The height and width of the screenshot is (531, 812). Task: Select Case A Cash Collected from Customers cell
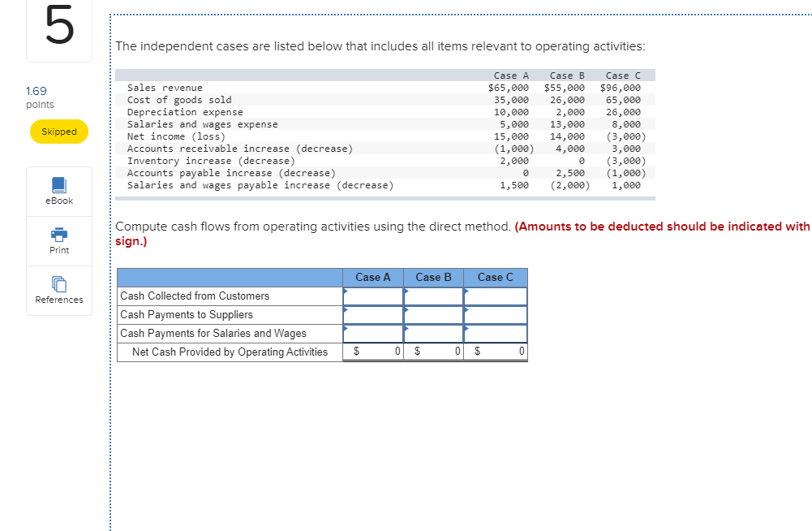pos(373,296)
